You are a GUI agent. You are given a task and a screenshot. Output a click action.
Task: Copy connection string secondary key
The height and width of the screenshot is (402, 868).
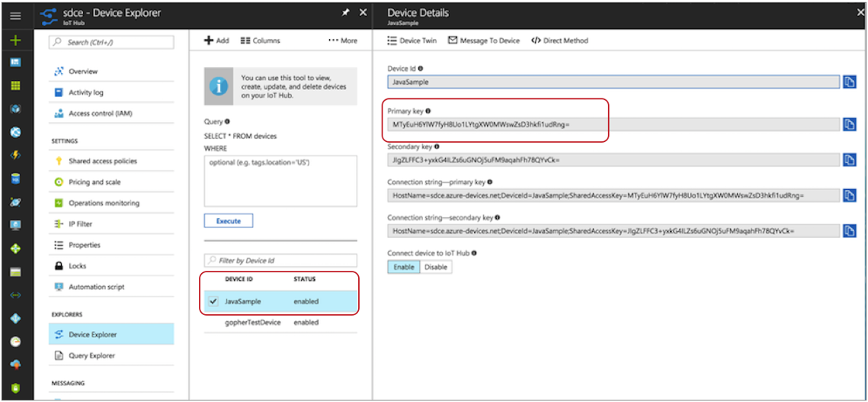850,231
